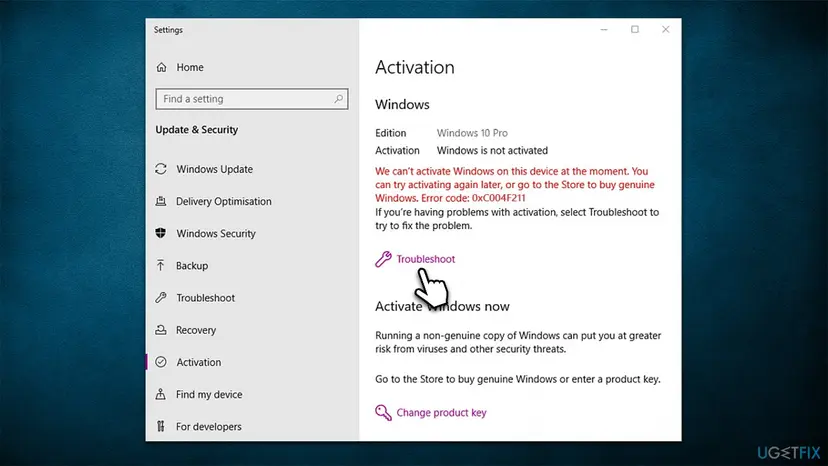Click 'Windows is not activated' status text

click(x=492, y=151)
